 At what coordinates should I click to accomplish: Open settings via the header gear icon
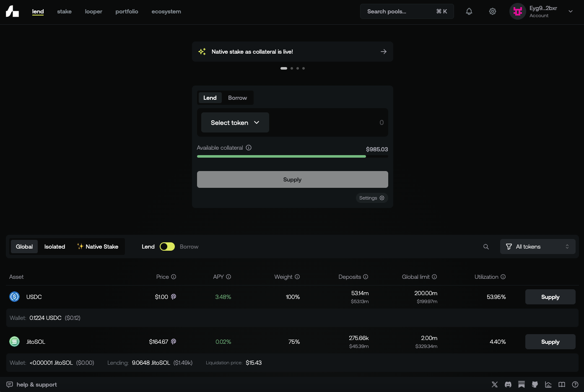pyautogui.click(x=493, y=12)
